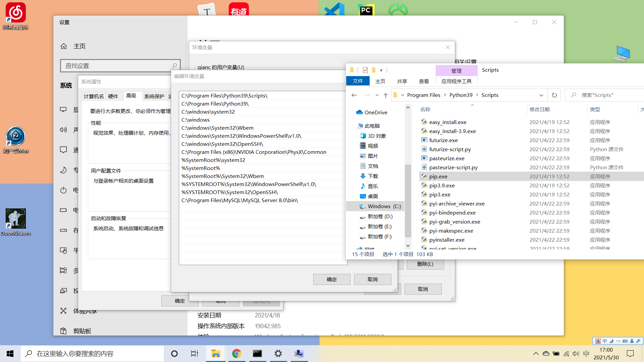The width and height of the screenshot is (644, 362).
Task: Open Chrome from taskbar
Action: tap(236, 354)
